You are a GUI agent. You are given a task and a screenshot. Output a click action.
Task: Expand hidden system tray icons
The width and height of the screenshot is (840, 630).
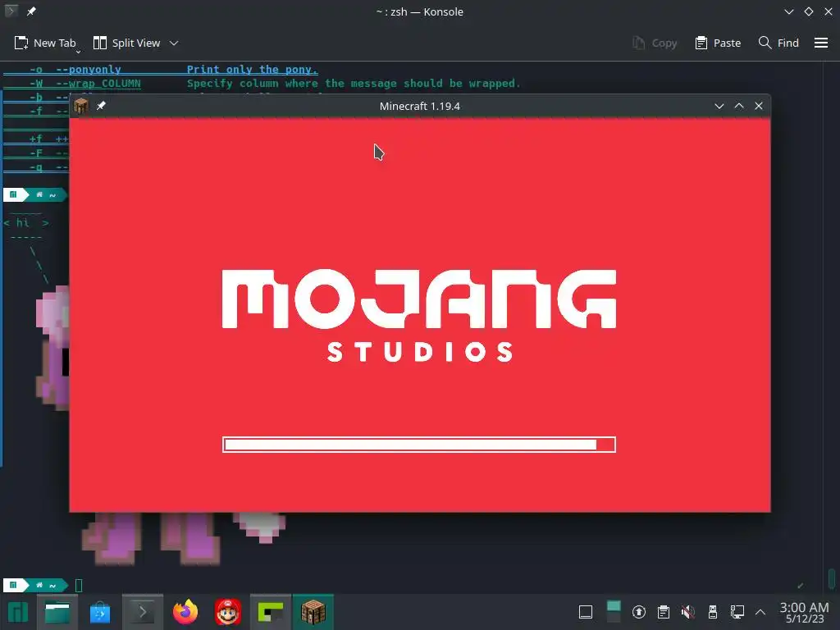pyautogui.click(x=760, y=612)
